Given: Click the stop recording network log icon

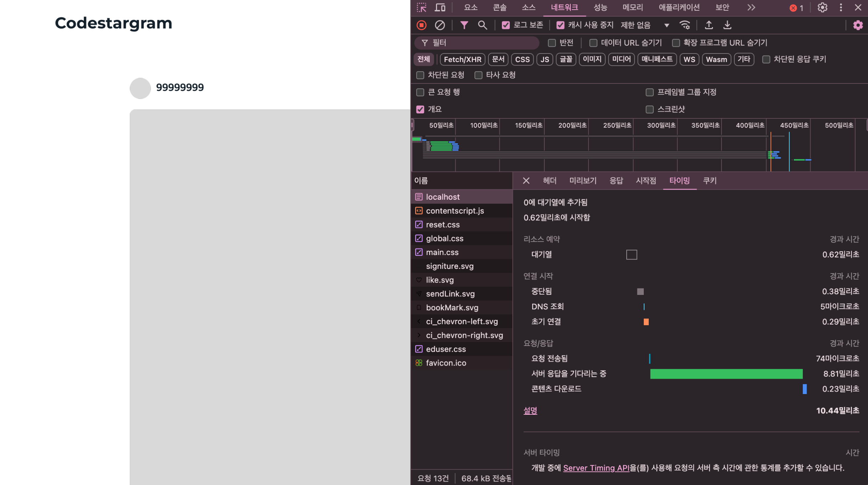Looking at the screenshot, I should pyautogui.click(x=422, y=25).
